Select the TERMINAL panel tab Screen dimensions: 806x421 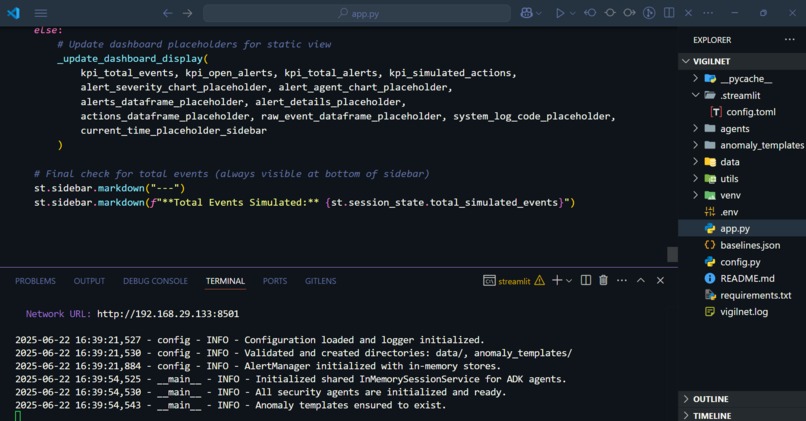point(225,281)
